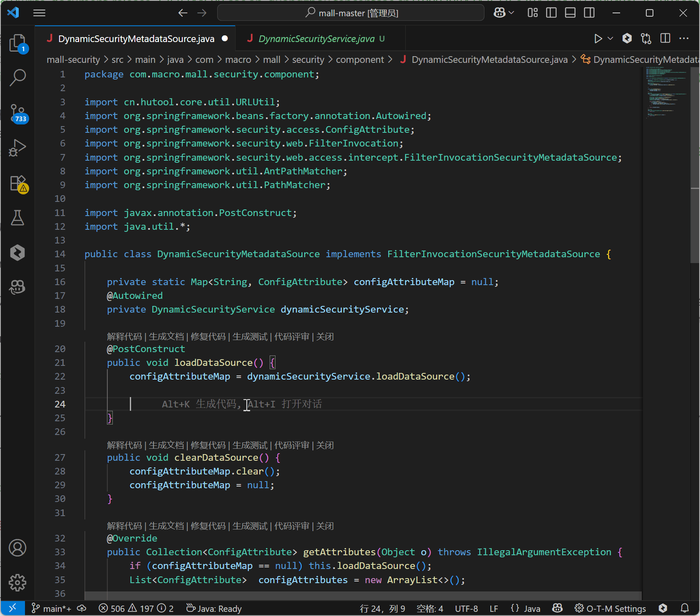700x616 pixels.
Task: Open the editor More Actions ellipsis menu
Action: 684,39
